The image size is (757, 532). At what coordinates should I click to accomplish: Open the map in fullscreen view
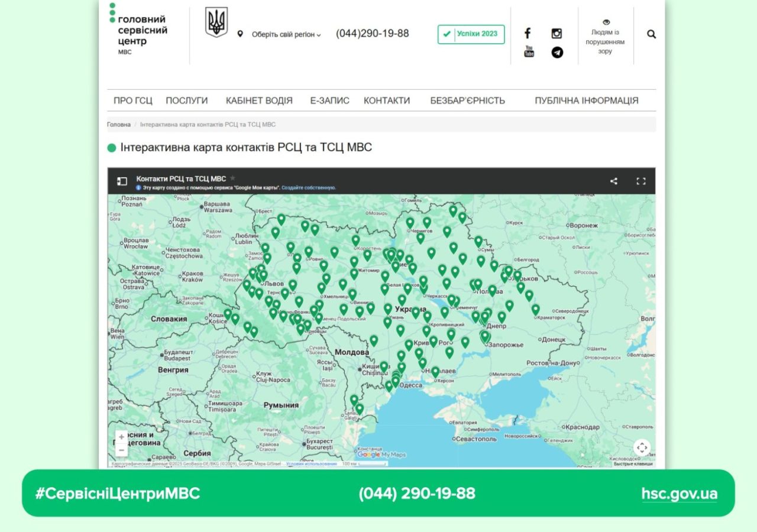(640, 181)
